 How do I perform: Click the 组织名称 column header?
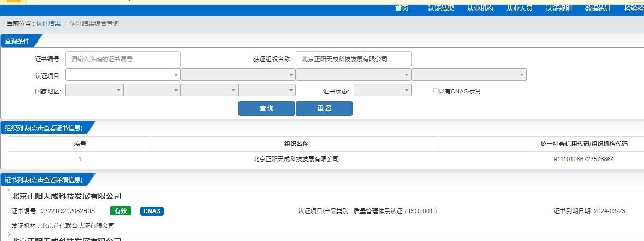[x=296, y=144]
